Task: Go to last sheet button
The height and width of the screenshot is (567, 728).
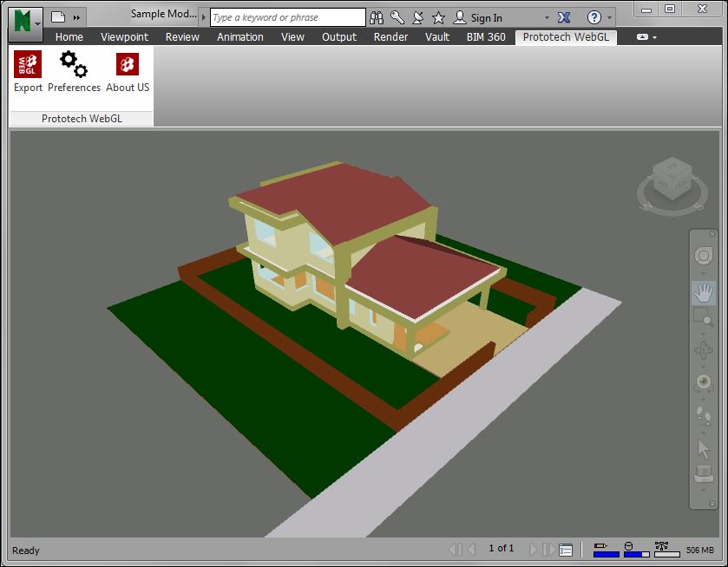Action: [548, 550]
